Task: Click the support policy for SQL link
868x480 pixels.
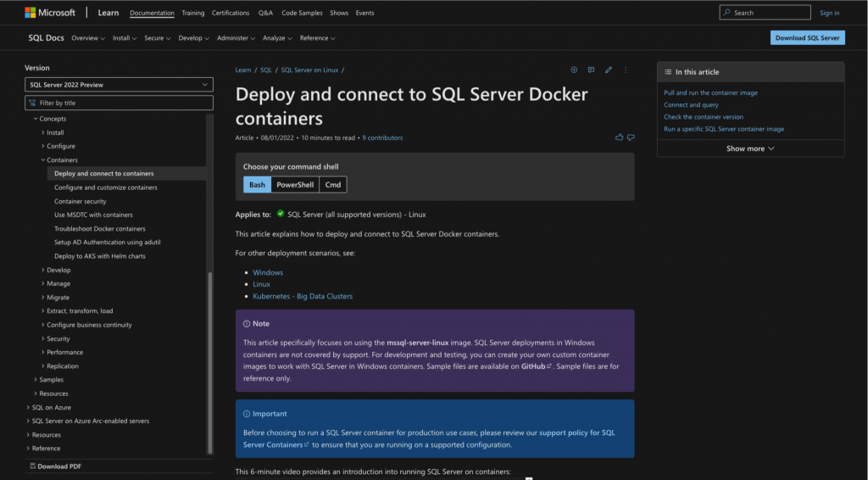Action: (x=576, y=433)
